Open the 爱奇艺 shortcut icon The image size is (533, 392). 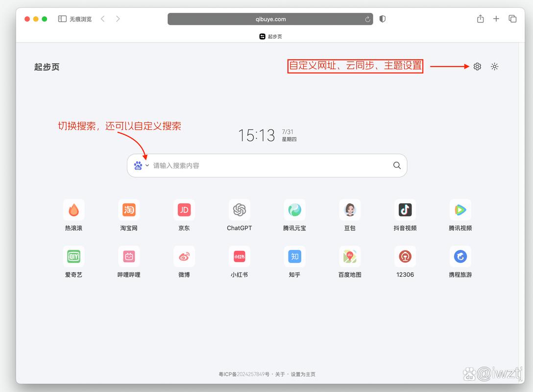tap(73, 256)
